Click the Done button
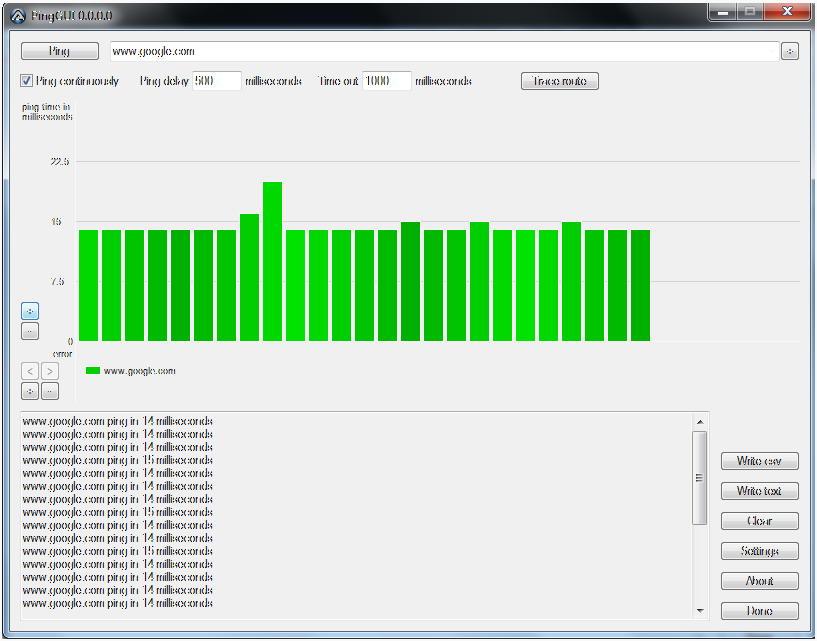Image resolution: width=817 pixels, height=641 pixels. (x=760, y=611)
